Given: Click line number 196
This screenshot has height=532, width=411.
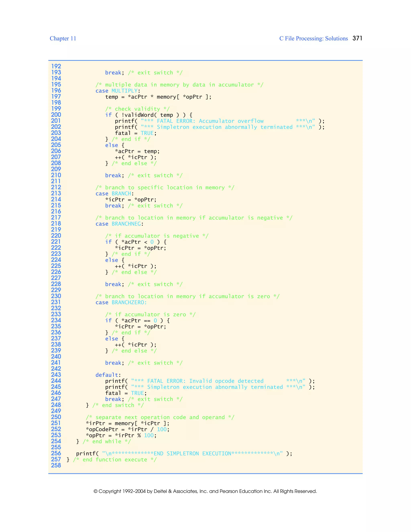Looking at the screenshot, I should click(56, 91).
